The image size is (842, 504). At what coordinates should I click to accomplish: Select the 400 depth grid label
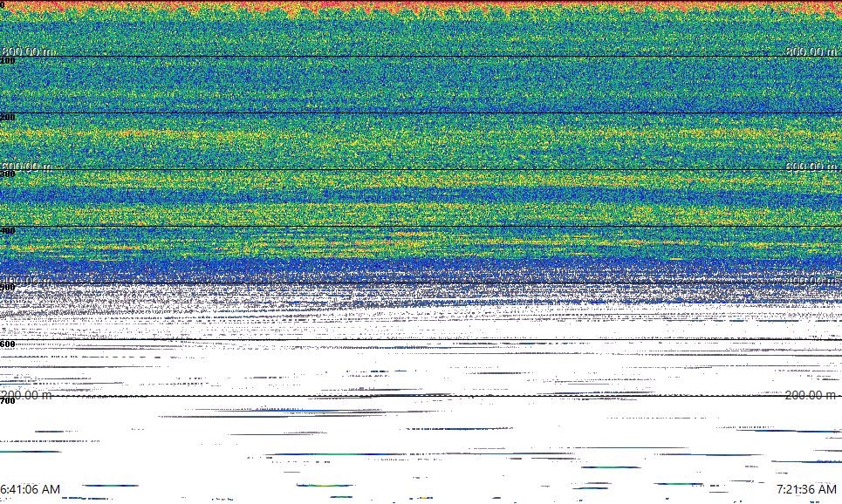8,231
